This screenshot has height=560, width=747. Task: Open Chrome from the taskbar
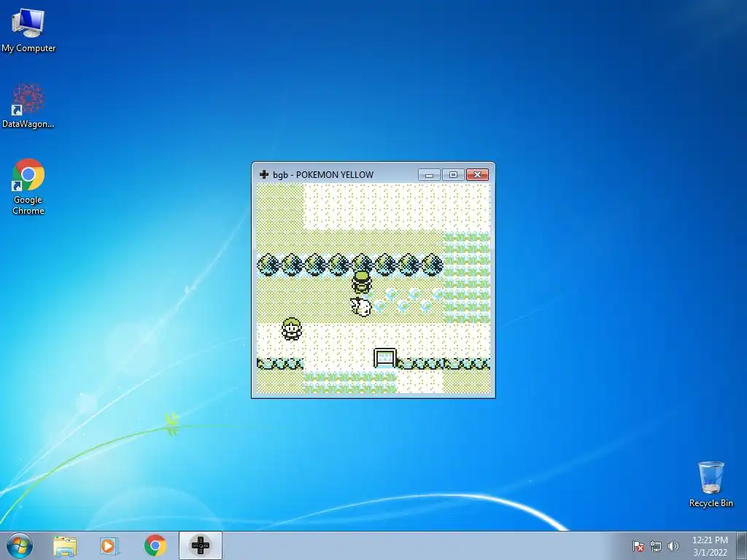coord(155,545)
